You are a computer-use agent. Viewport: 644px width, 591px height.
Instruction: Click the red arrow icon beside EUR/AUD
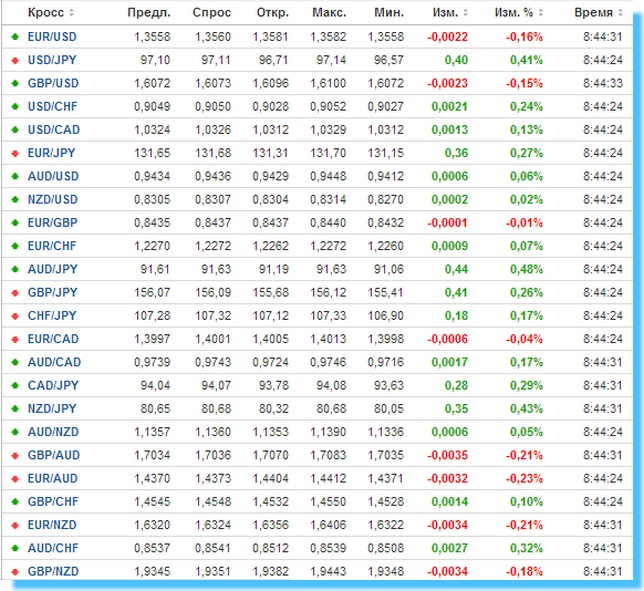coord(15,478)
